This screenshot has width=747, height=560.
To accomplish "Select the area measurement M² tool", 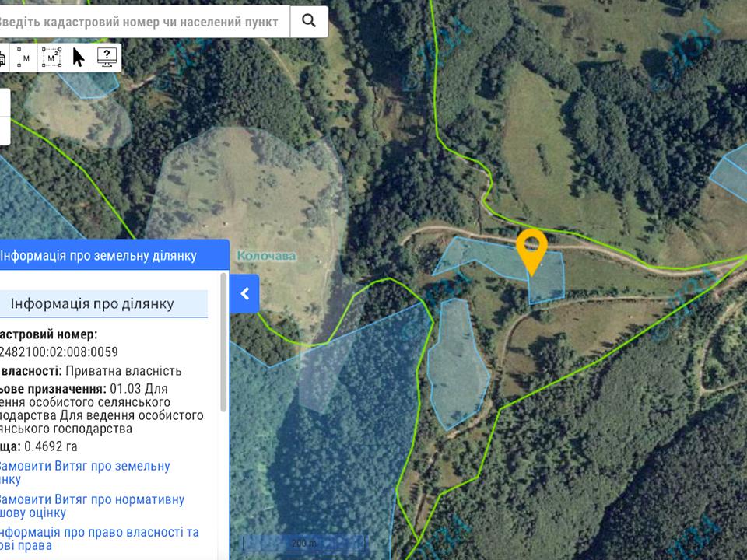I will [51, 57].
